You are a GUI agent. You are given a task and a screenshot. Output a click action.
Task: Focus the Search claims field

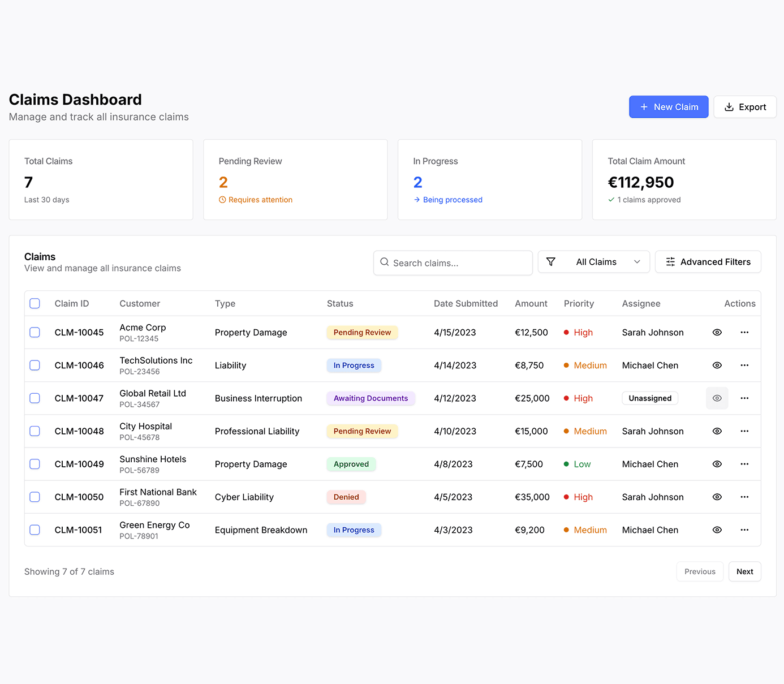point(453,263)
